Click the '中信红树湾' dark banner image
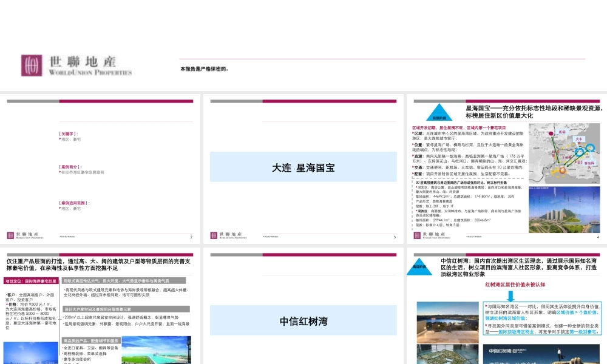 click(x=542, y=354)
